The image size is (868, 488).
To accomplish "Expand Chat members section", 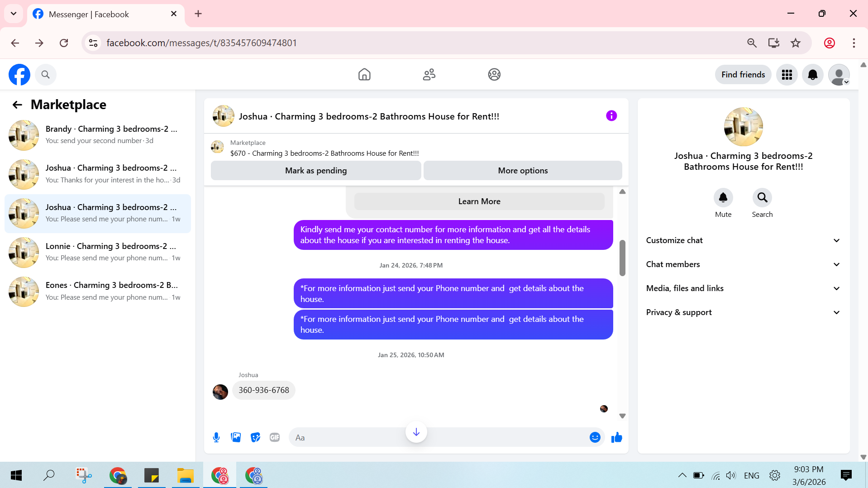I will click(x=743, y=264).
